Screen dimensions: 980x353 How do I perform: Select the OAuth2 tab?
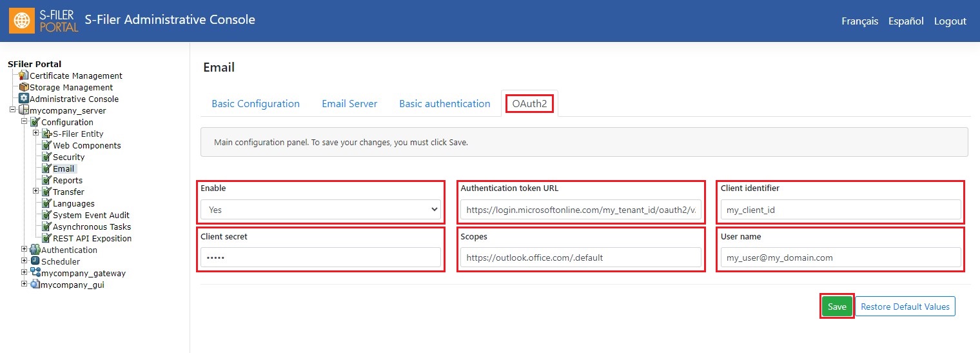click(529, 104)
